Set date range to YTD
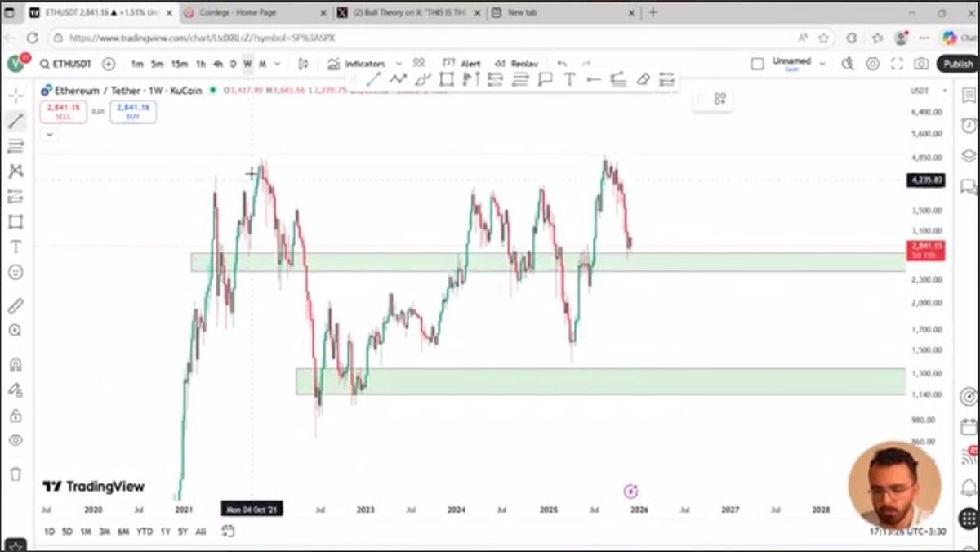 tap(145, 532)
